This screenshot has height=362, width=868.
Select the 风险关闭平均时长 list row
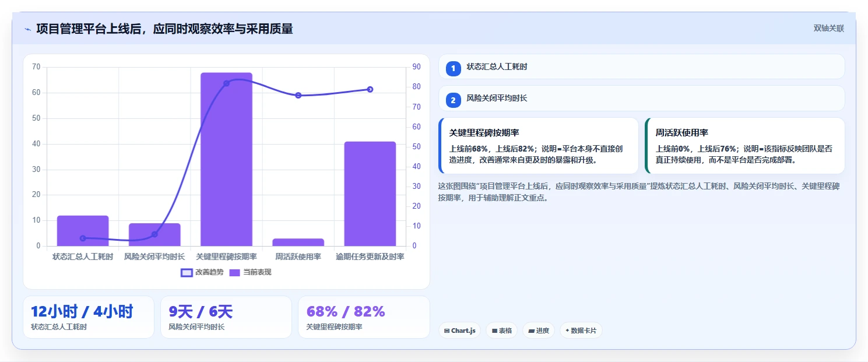pyautogui.click(x=641, y=98)
